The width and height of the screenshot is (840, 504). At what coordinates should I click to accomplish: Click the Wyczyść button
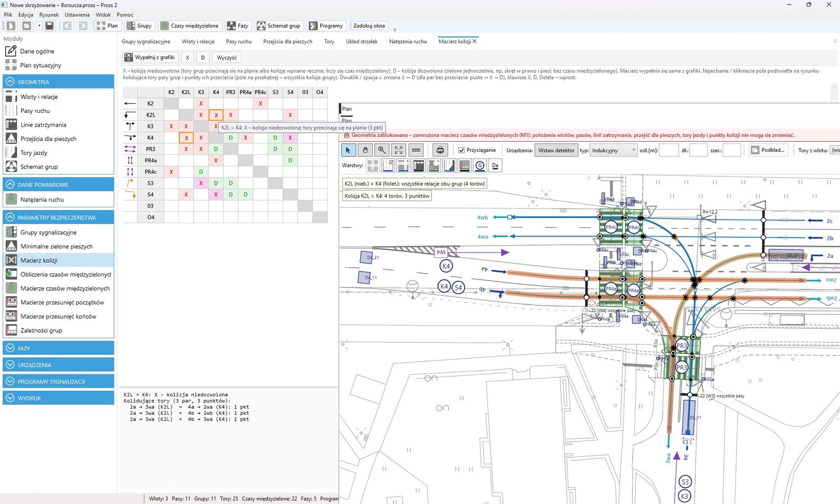[x=227, y=57]
